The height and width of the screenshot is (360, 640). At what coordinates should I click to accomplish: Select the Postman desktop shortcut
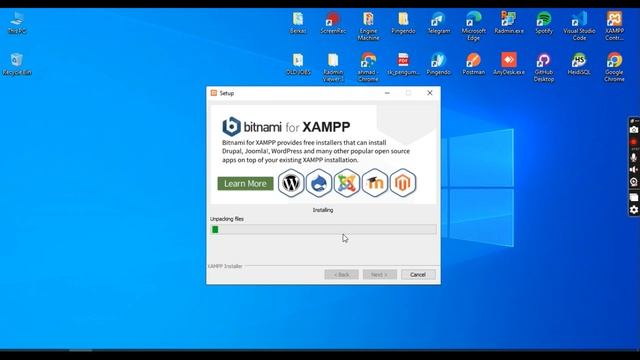pos(473,64)
